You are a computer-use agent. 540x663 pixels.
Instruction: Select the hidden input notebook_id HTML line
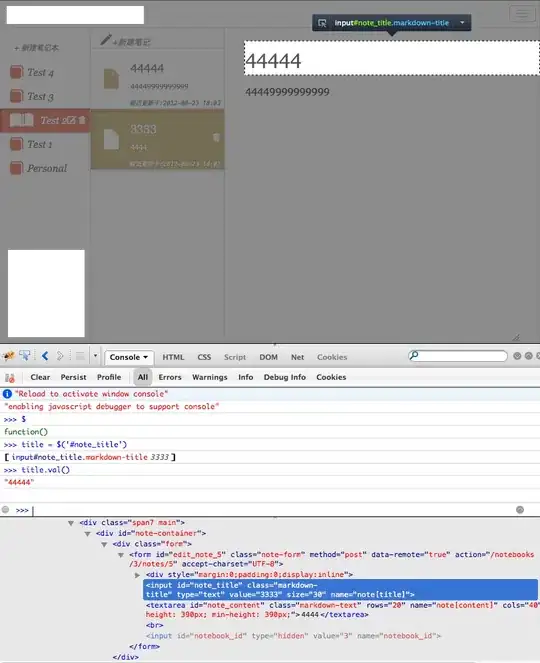point(293,636)
